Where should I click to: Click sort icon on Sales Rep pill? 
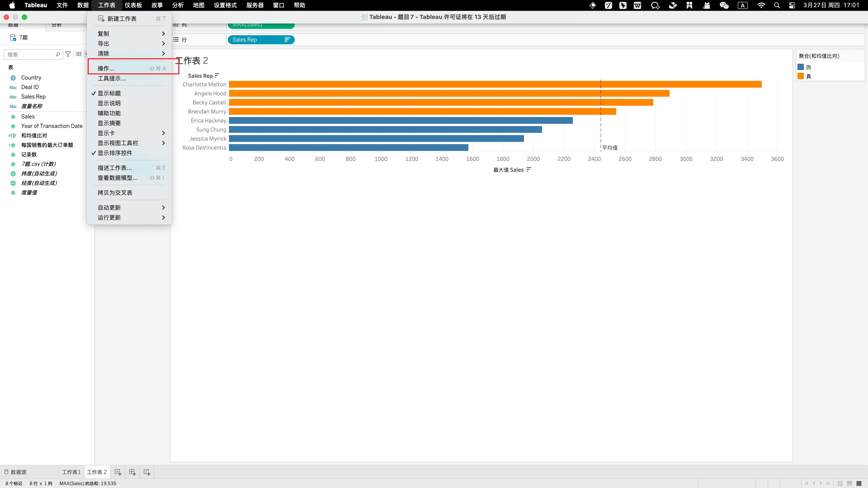click(x=287, y=40)
